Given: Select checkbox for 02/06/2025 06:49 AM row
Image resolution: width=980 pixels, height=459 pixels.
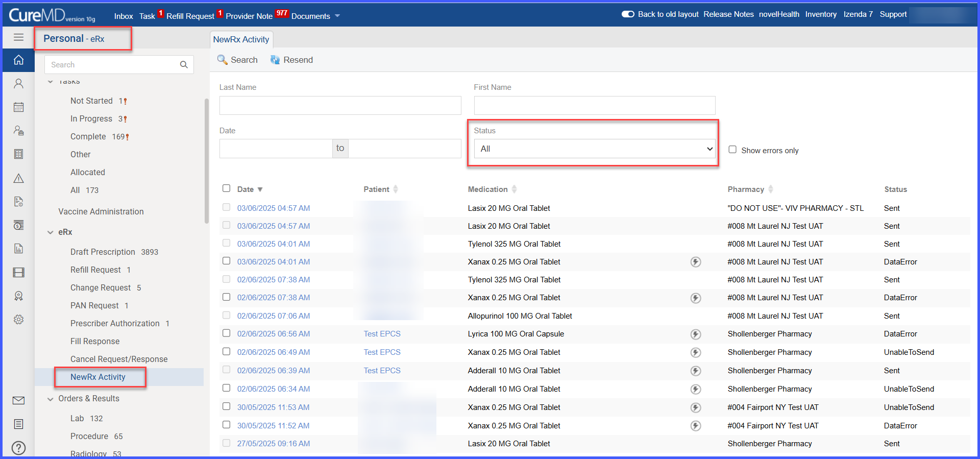Looking at the screenshot, I should [x=227, y=351].
